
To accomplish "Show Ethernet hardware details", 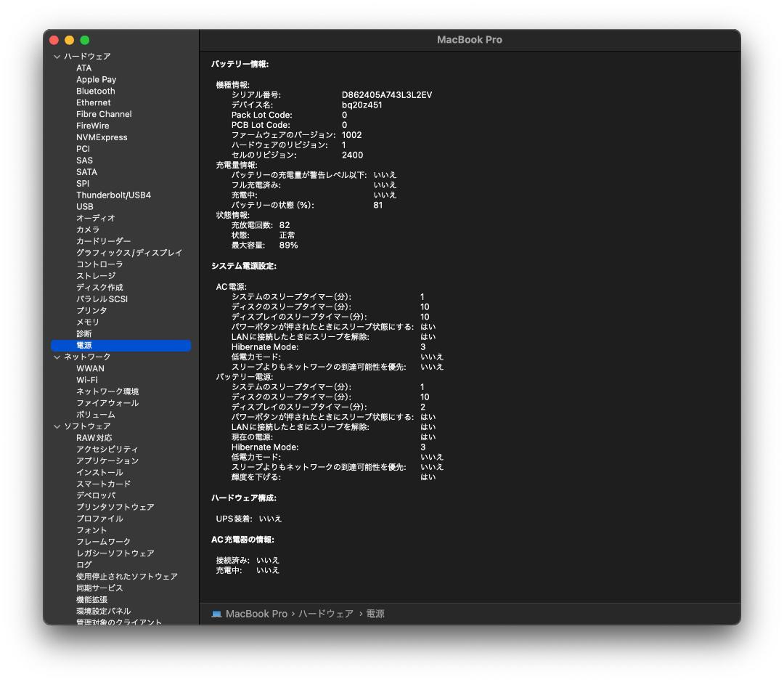I will click(x=94, y=102).
